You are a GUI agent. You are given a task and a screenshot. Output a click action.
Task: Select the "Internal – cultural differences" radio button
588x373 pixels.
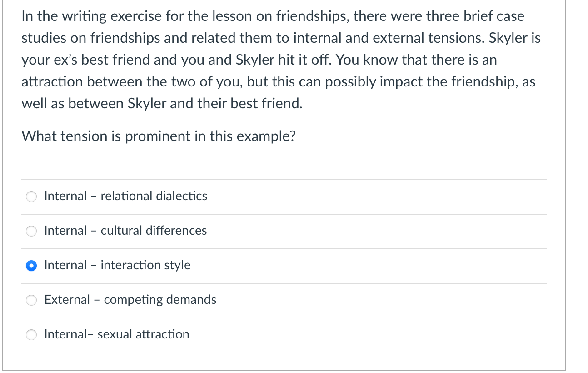31,231
